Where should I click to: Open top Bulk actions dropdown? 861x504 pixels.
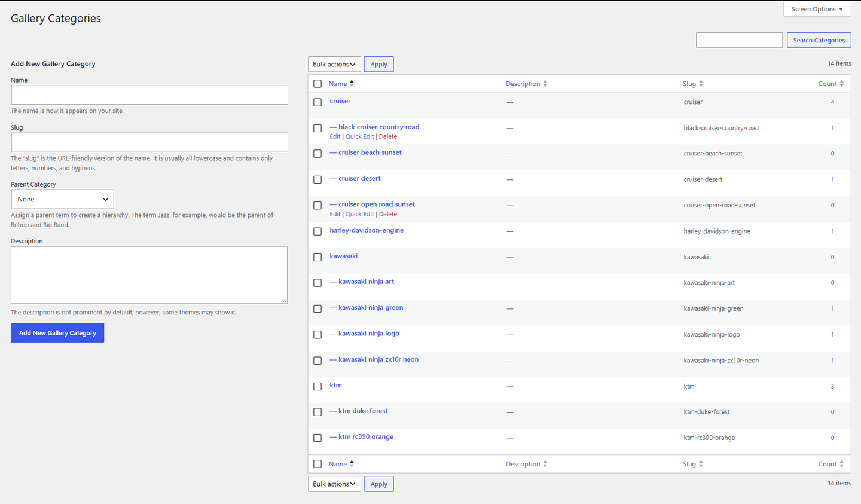pos(334,65)
